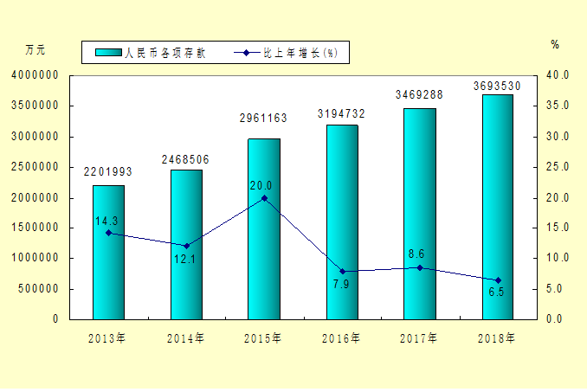Viewport: 587px width, 392px height.
Task: Click the growth label 7.9
Action: tap(341, 285)
